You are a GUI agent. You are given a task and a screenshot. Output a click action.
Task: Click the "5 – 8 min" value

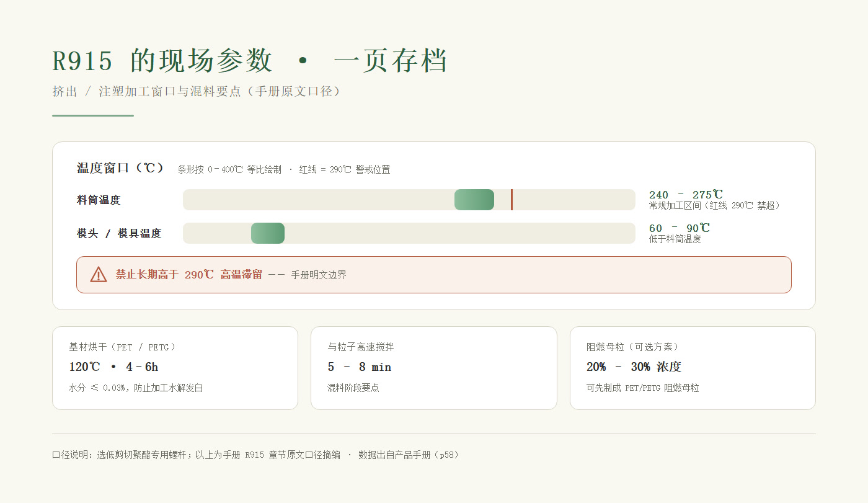tap(360, 367)
